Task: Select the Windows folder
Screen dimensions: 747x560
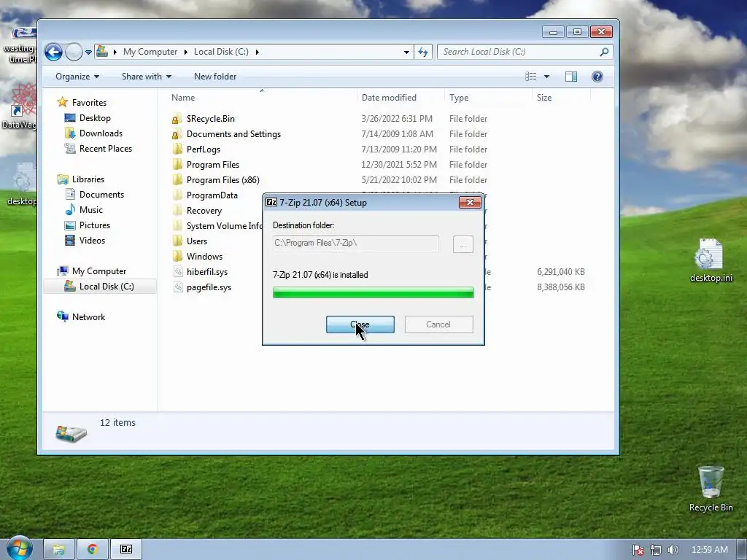Action: point(204,256)
